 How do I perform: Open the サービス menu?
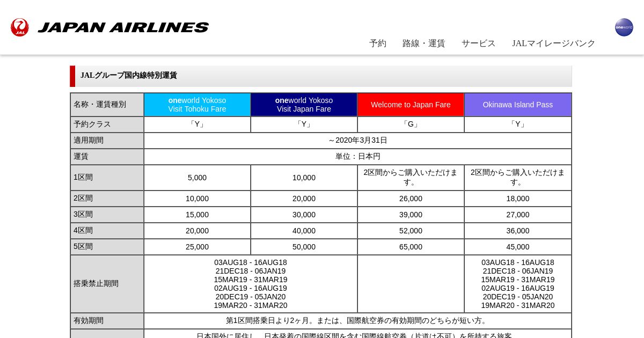click(x=479, y=43)
